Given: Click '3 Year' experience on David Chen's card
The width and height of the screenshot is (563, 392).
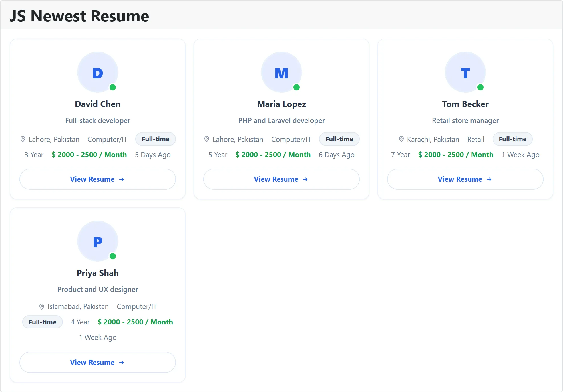Looking at the screenshot, I should 34,155.
